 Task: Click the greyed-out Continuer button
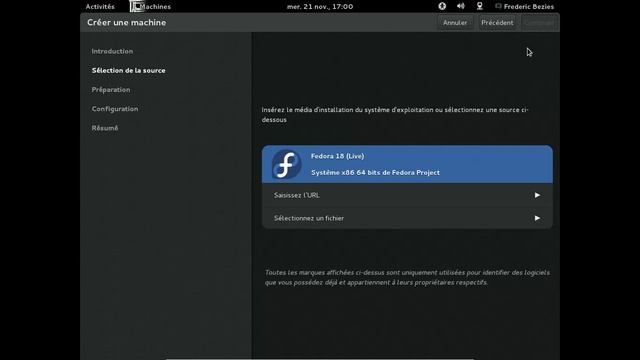pos(539,23)
